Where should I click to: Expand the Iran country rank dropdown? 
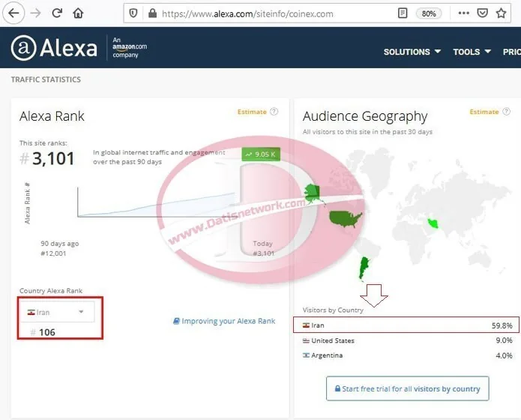pos(58,312)
